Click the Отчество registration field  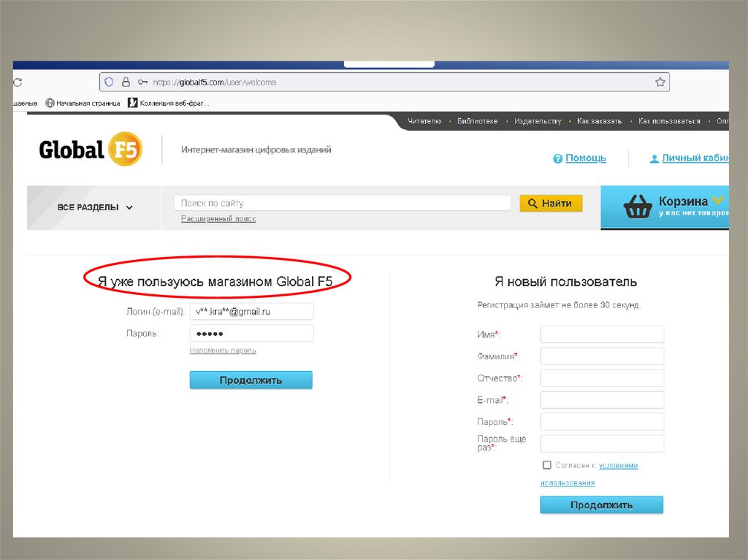coord(602,377)
